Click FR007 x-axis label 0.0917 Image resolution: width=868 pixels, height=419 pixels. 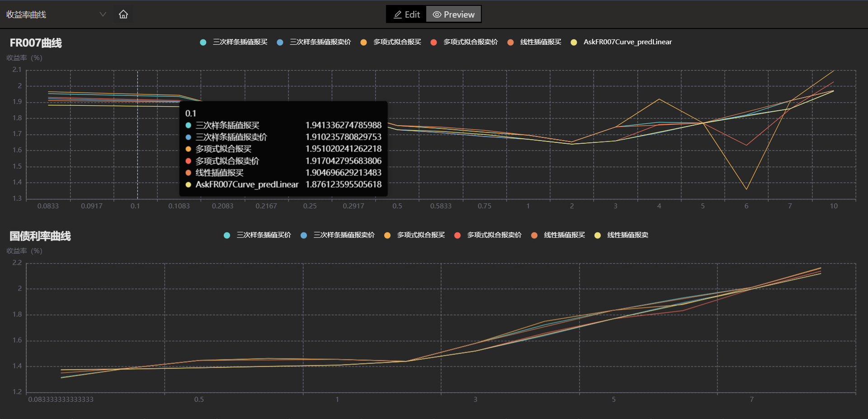coord(92,206)
